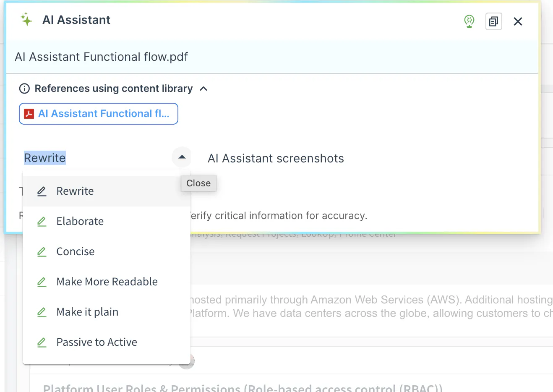Choose Make More Readable option
This screenshot has width=553, height=392.
point(107,282)
